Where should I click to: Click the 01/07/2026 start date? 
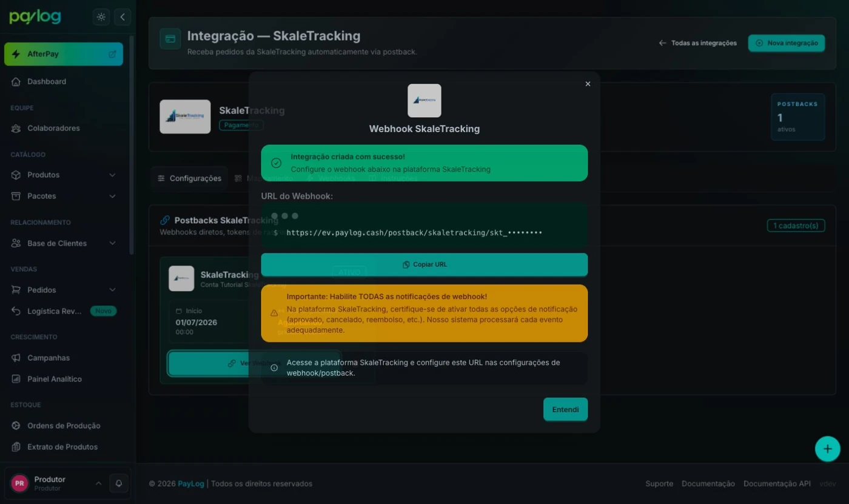coord(196,322)
